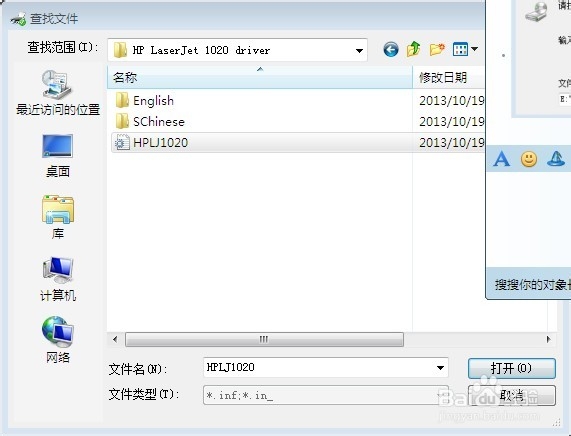Click the SChinese folder icon
The height and width of the screenshot is (436, 571).
(x=122, y=121)
